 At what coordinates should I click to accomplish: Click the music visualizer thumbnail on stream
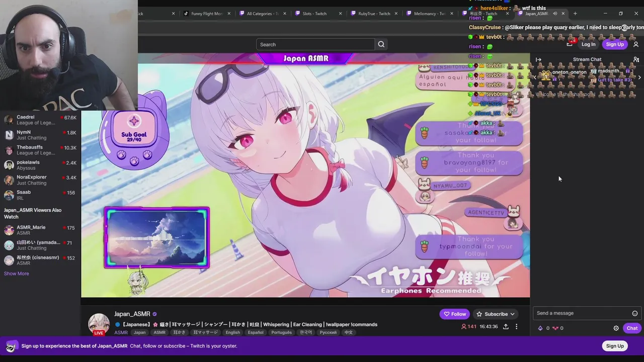click(156, 238)
